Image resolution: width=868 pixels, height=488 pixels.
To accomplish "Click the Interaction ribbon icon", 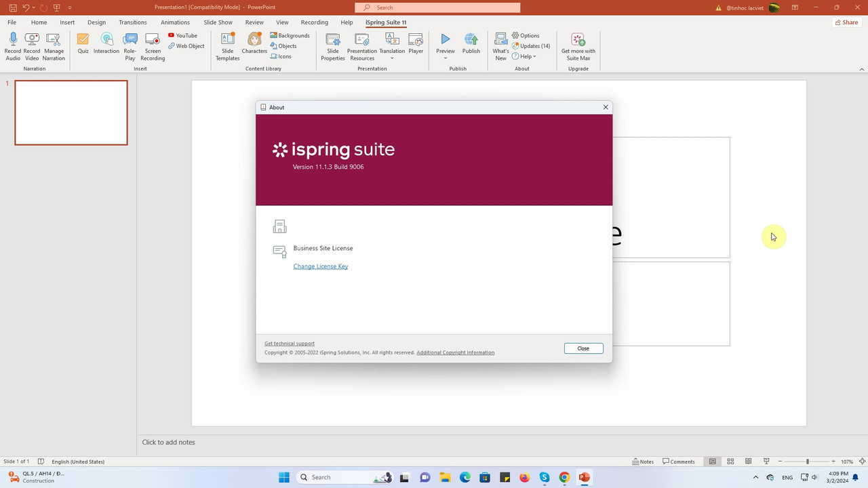I will pos(106,43).
